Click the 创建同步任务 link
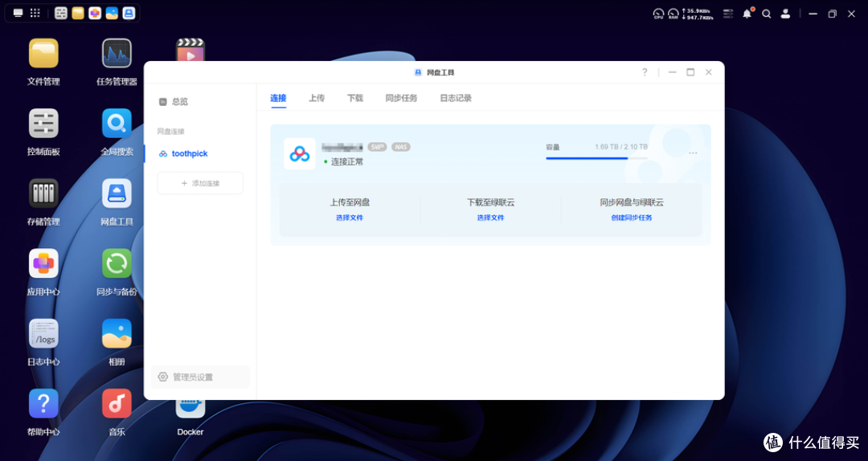Viewport: 868px width, 461px height. 632,218
